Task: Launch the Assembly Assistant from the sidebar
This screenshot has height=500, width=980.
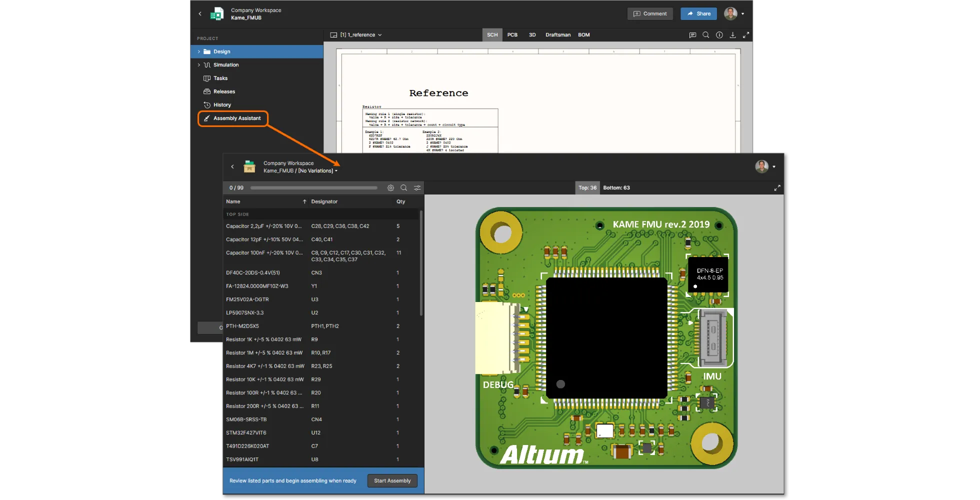Action: pos(233,118)
